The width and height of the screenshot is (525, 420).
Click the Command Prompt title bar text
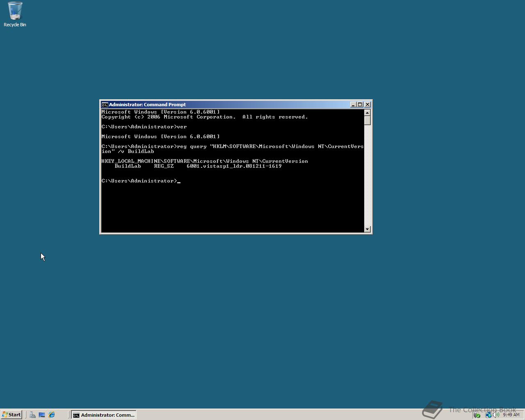coord(147,105)
